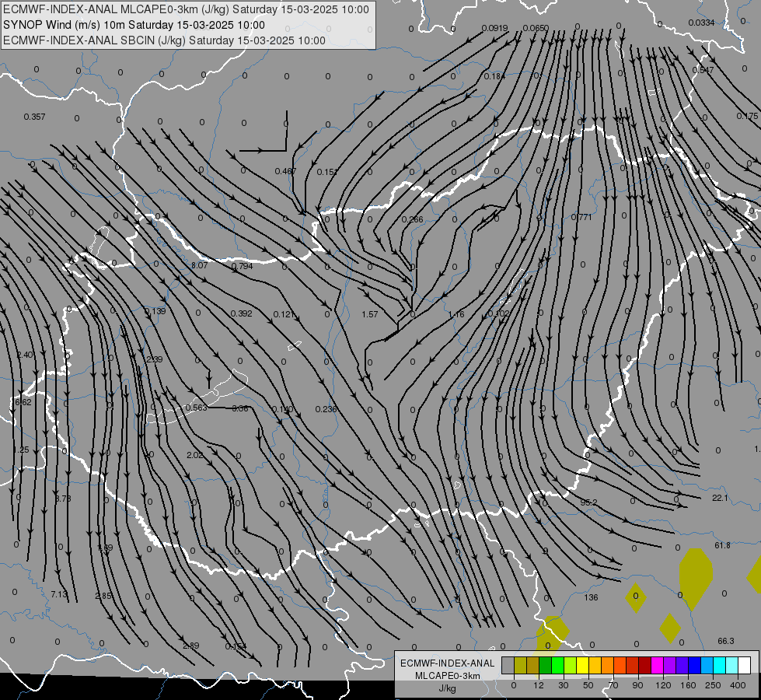
Task: Select the bright green swatch in the legend
Action: click(557, 665)
